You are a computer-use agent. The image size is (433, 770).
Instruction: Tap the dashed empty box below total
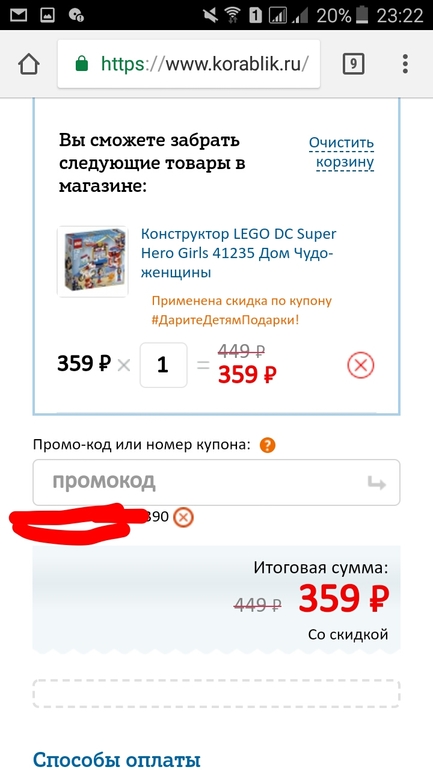[216, 693]
